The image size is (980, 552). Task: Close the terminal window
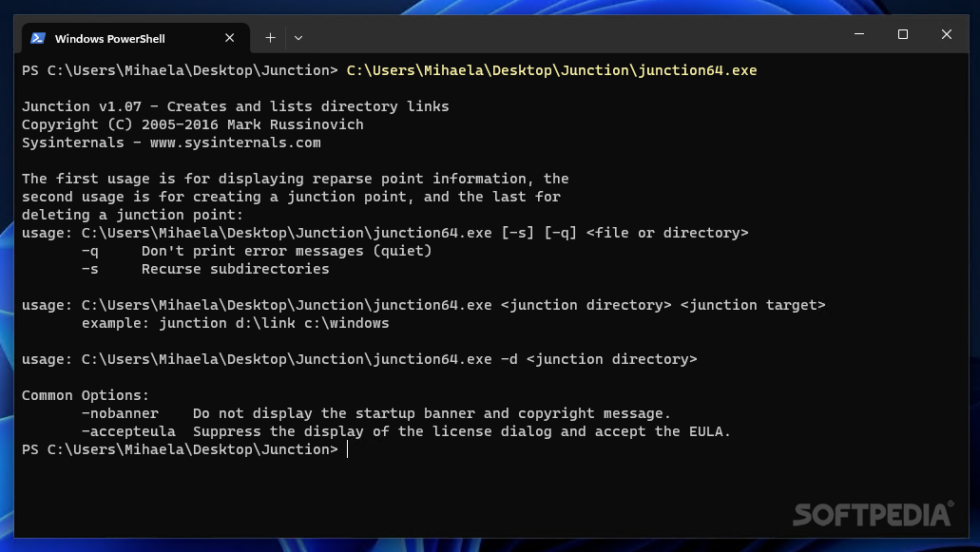(x=946, y=34)
